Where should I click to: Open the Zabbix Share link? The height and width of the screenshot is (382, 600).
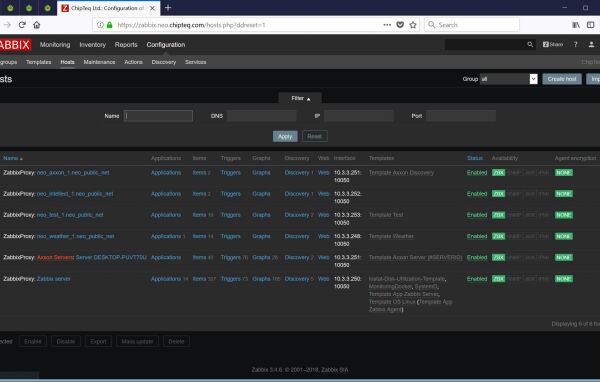(553, 45)
